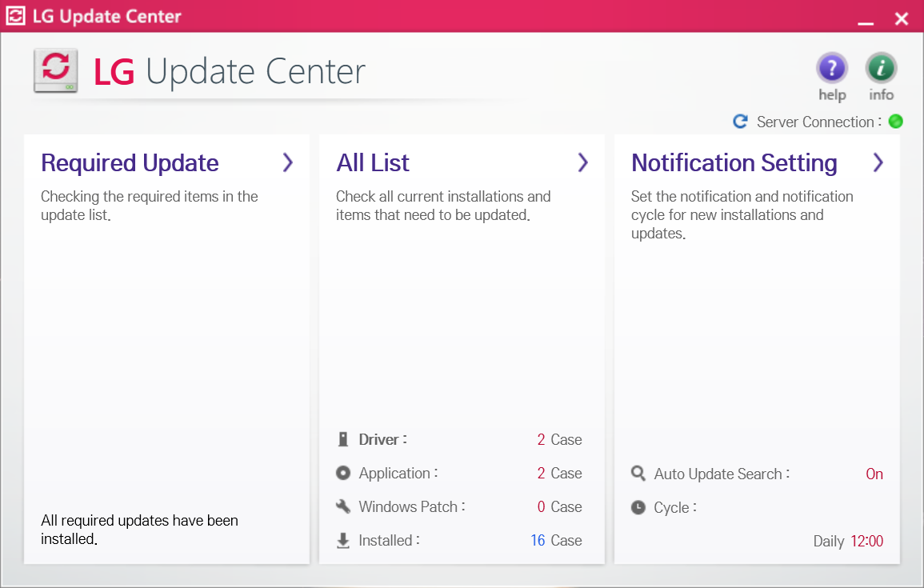Expand the All List section
924x588 pixels.
(x=583, y=162)
